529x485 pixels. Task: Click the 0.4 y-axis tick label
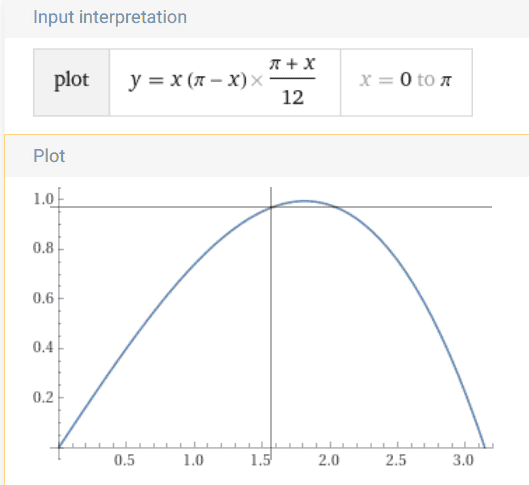click(43, 347)
